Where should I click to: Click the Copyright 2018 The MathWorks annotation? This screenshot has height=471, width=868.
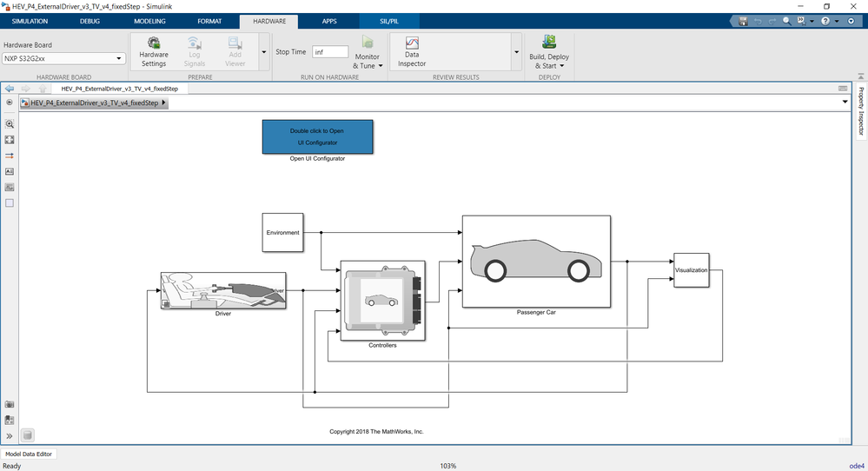pos(376,431)
